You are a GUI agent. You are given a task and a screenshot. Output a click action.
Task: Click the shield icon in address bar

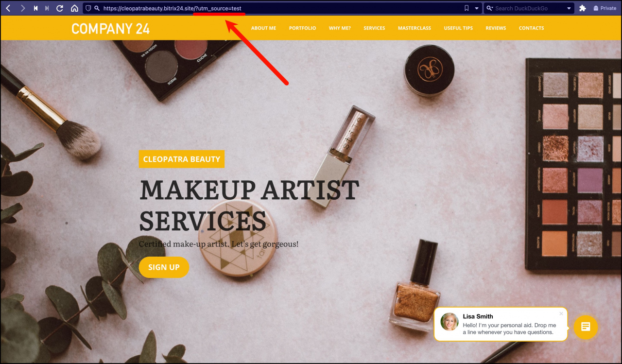click(88, 8)
